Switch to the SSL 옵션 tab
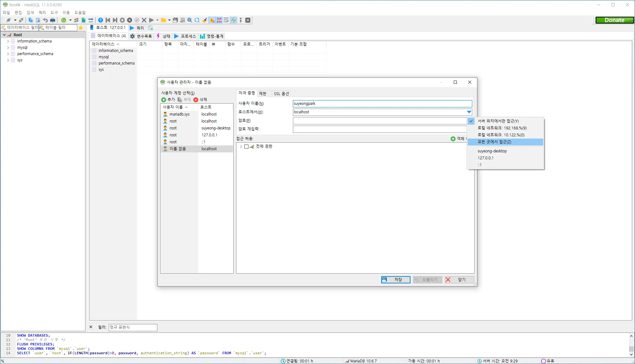The width and height of the screenshot is (635, 364). tap(281, 94)
